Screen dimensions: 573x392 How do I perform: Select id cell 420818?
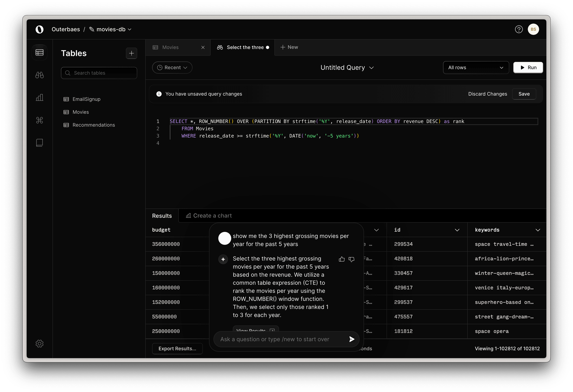tap(403, 259)
